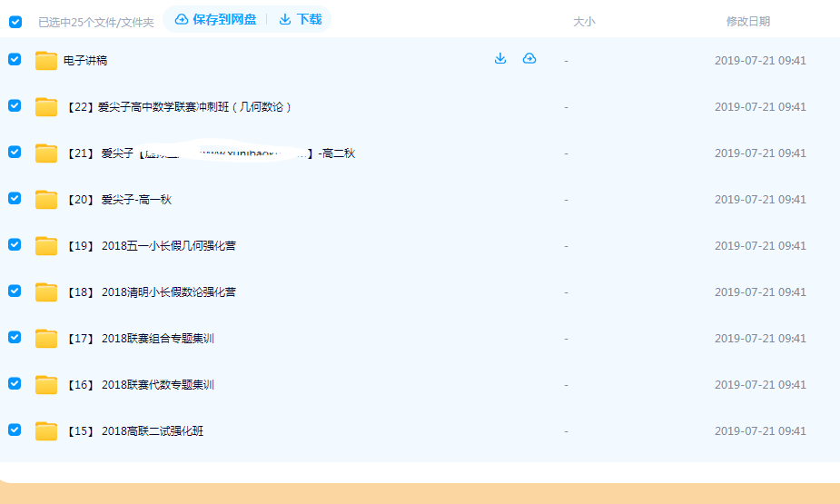Sort by 大小 column header

pyautogui.click(x=584, y=21)
